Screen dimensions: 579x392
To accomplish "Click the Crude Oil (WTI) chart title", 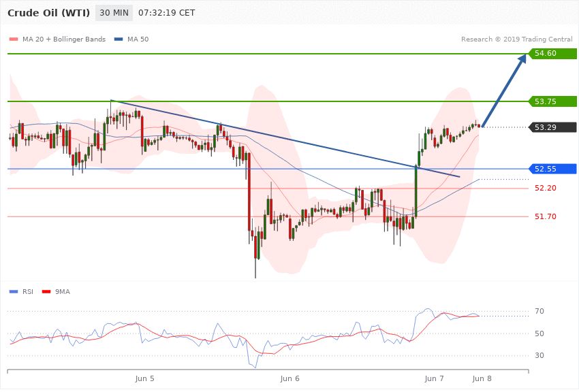I will (x=49, y=13).
